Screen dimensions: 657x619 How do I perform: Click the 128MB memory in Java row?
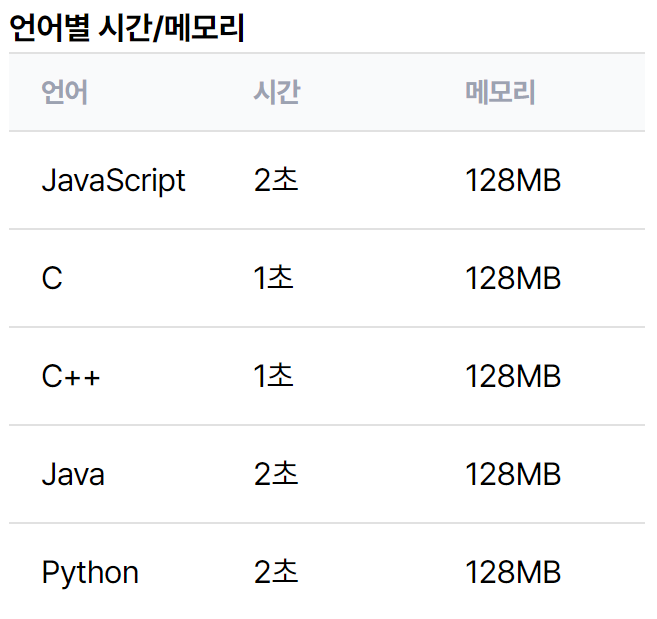(513, 474)
